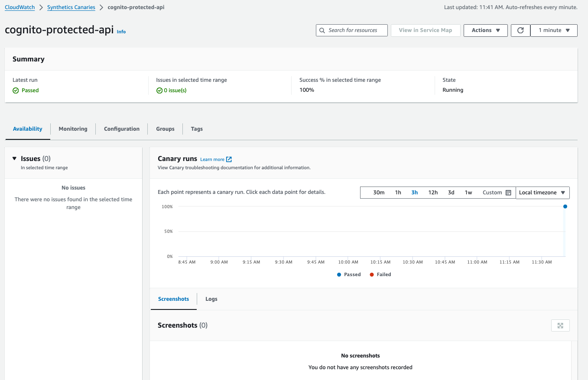Expand the Screenshots panel to fullscreen
Screen dimensions: 588x380
(560, 325)
